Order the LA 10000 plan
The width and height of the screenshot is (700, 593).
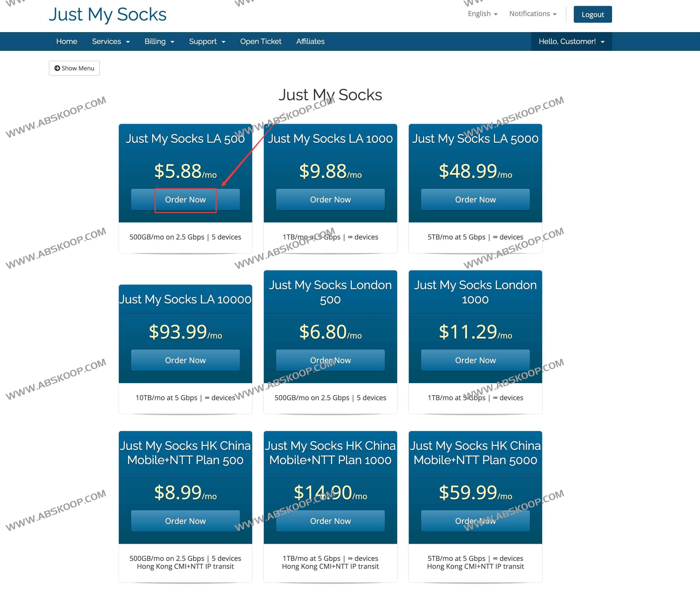[x=185, y=360]
